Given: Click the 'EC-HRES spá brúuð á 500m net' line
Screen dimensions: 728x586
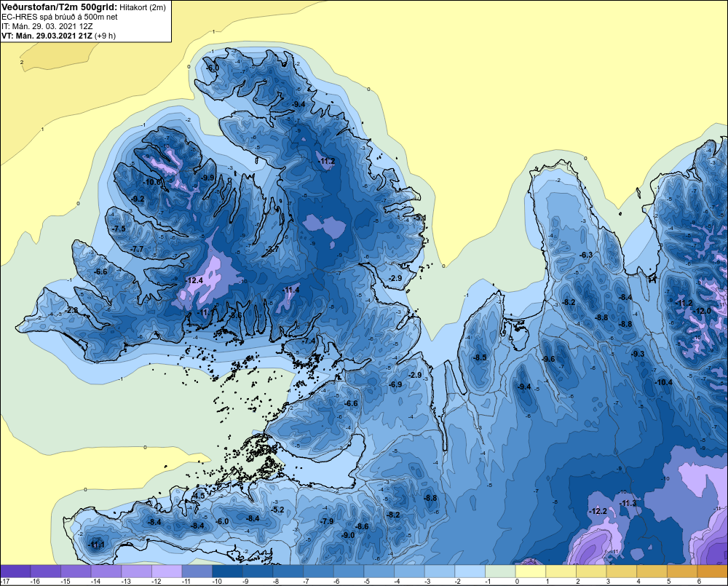Looking at the screenshot, I should pos(60,17).
